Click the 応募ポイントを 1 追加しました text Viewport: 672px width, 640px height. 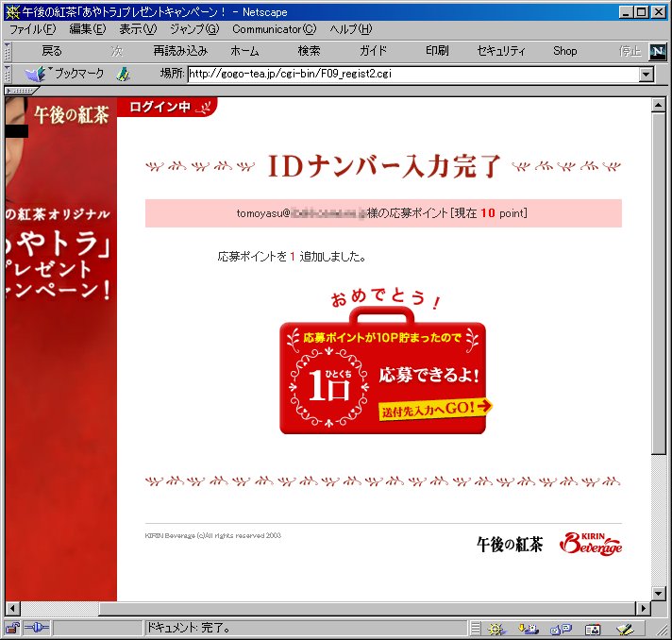pyautogui.click(x=293, y=257)
